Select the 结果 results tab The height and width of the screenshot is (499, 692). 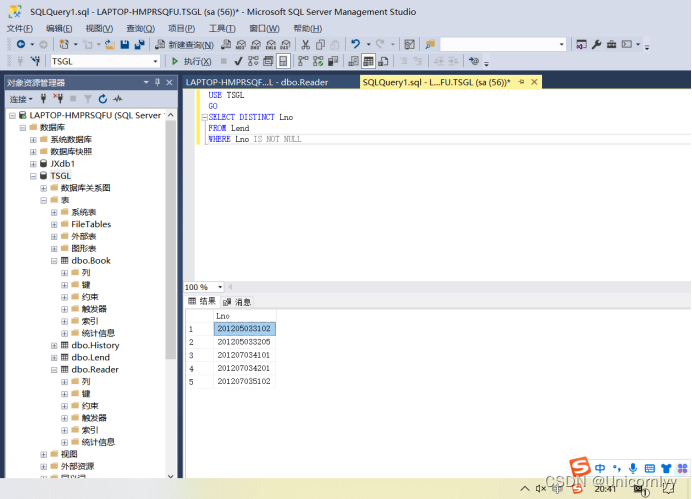[x=202, y=301]
